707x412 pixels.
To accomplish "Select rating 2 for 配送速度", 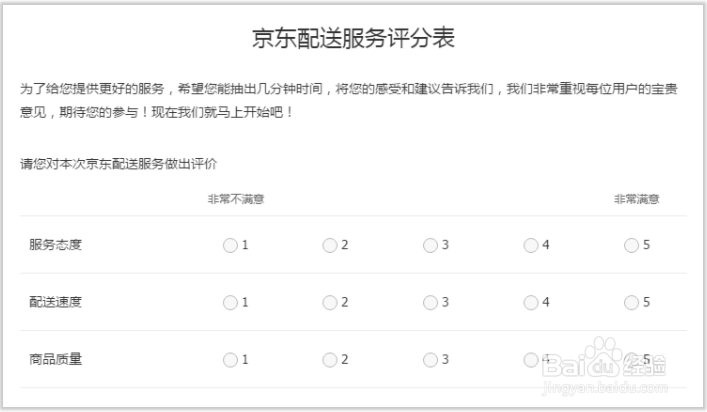I will [330, 302].
